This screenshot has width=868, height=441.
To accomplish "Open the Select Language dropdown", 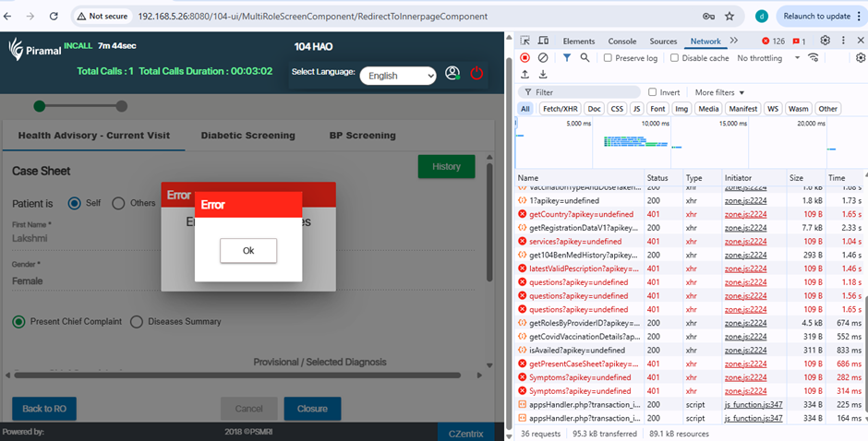I will point(398,76).
